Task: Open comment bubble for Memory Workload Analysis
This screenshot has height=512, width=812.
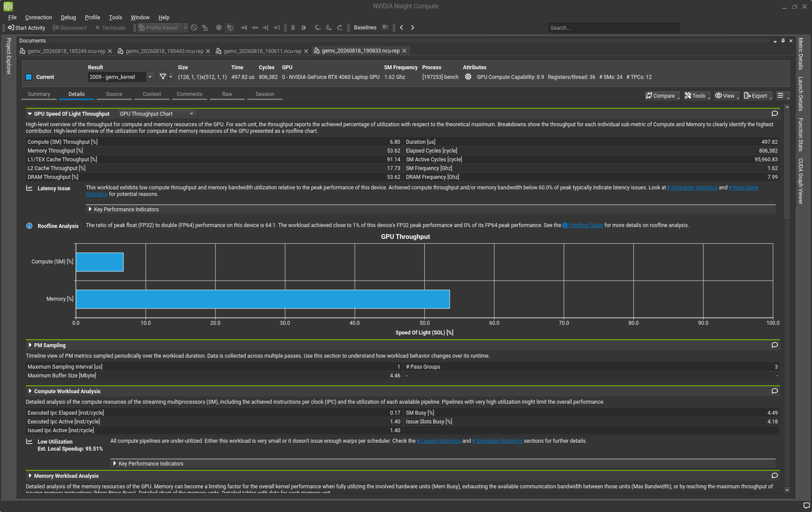Action: click(x=775, y=476)
